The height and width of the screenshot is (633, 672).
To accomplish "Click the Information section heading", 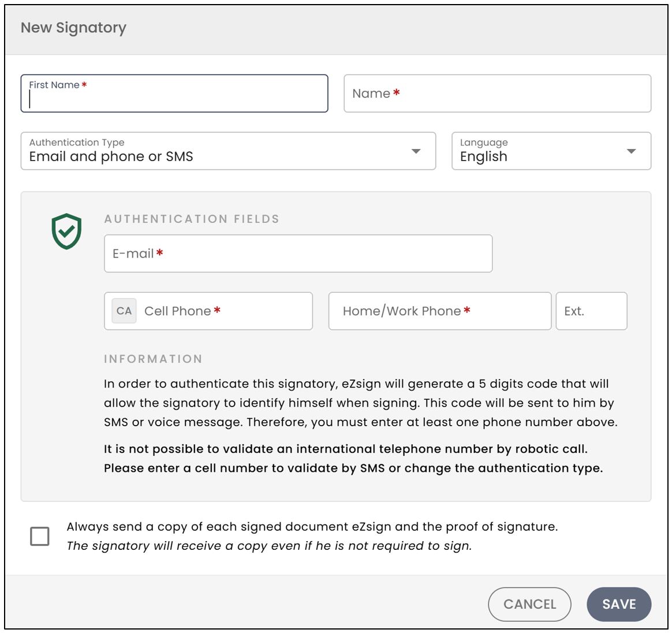I will pos(153,359).
